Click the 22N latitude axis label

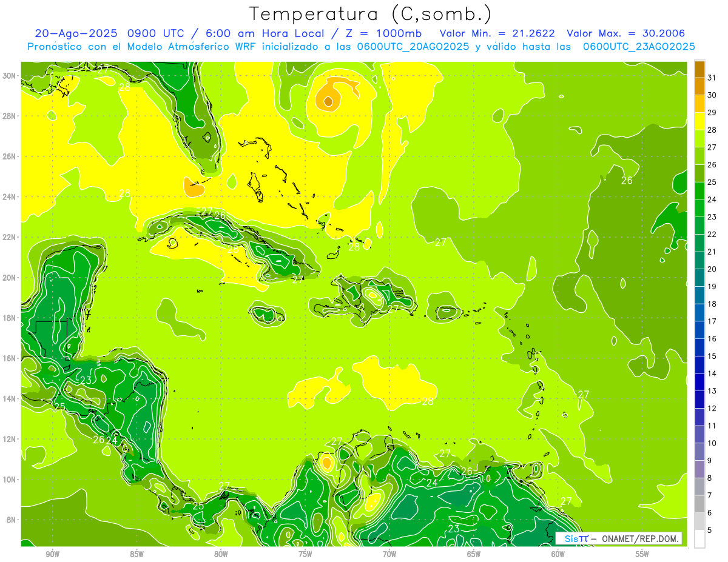point(9,237)
